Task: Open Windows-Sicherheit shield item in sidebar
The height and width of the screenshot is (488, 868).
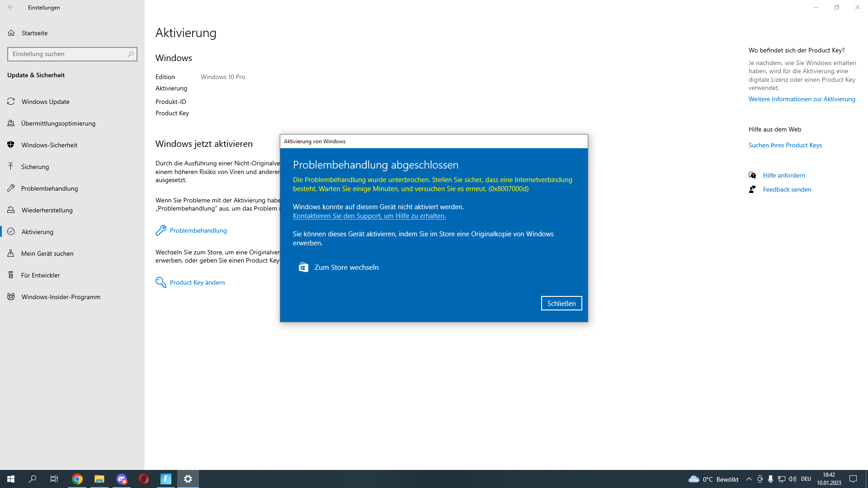Action: (x=49, y=145)
